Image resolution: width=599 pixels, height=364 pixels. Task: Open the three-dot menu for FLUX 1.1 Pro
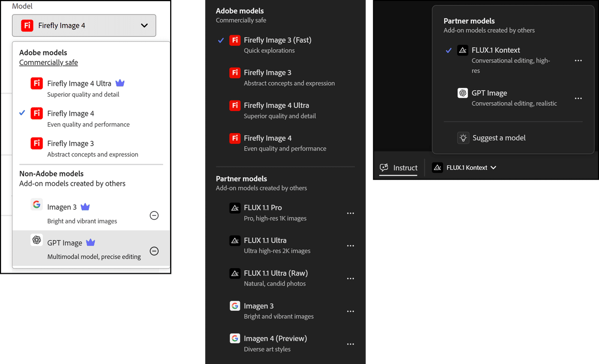[x=350, y=213]
